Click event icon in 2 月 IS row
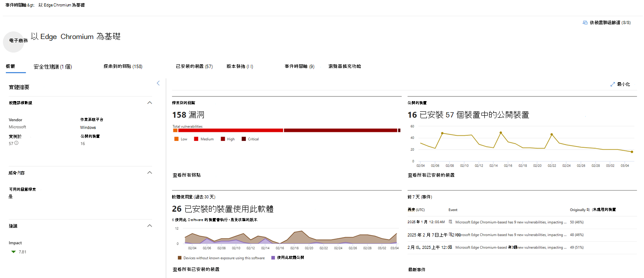 click(450, 247)
